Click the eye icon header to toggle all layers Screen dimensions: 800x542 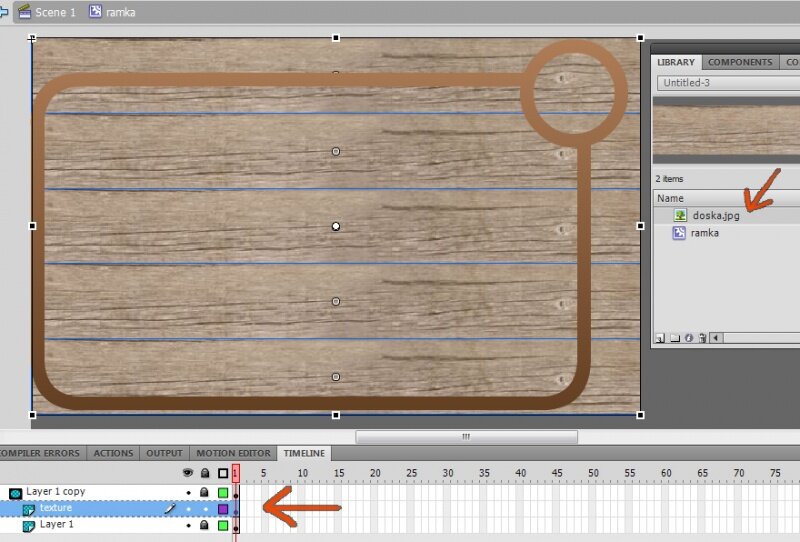point(187,473)
